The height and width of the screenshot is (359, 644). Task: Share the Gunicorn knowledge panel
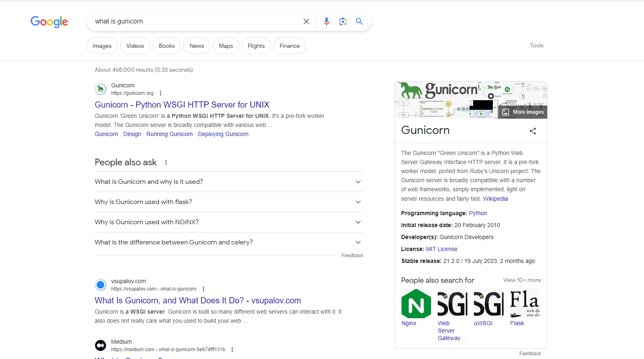coord(532,131)
